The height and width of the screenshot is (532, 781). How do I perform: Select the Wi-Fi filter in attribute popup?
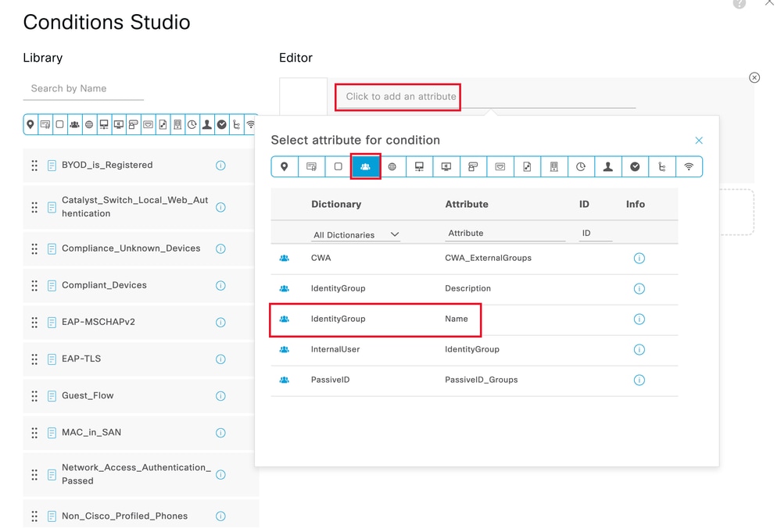(x=689, y=166)
